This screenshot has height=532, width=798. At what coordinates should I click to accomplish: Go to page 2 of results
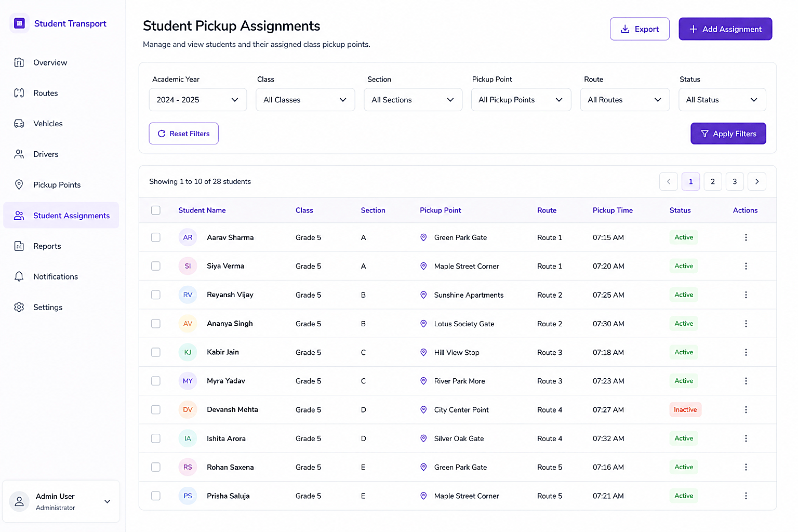(x=713, y=181)
